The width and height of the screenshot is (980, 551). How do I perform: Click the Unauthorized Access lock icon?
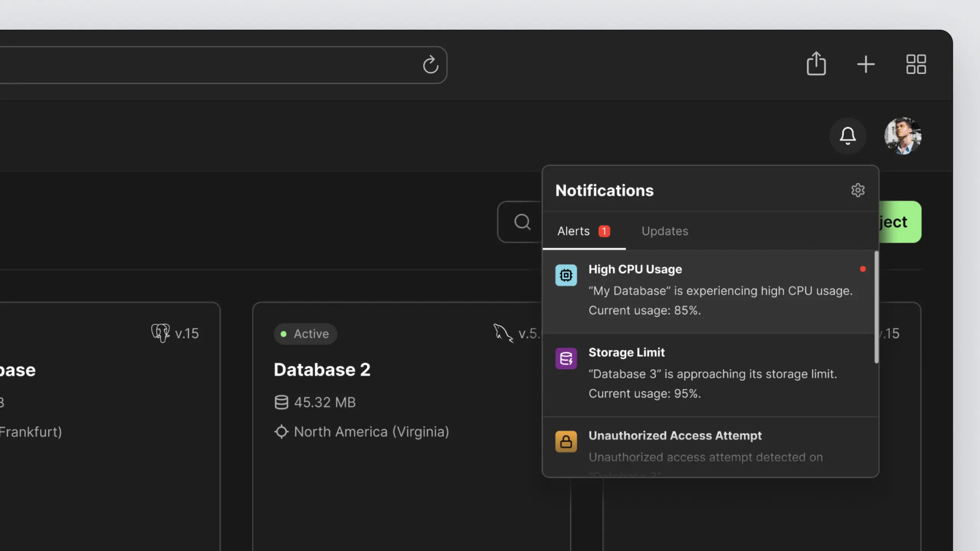[566, 442]
